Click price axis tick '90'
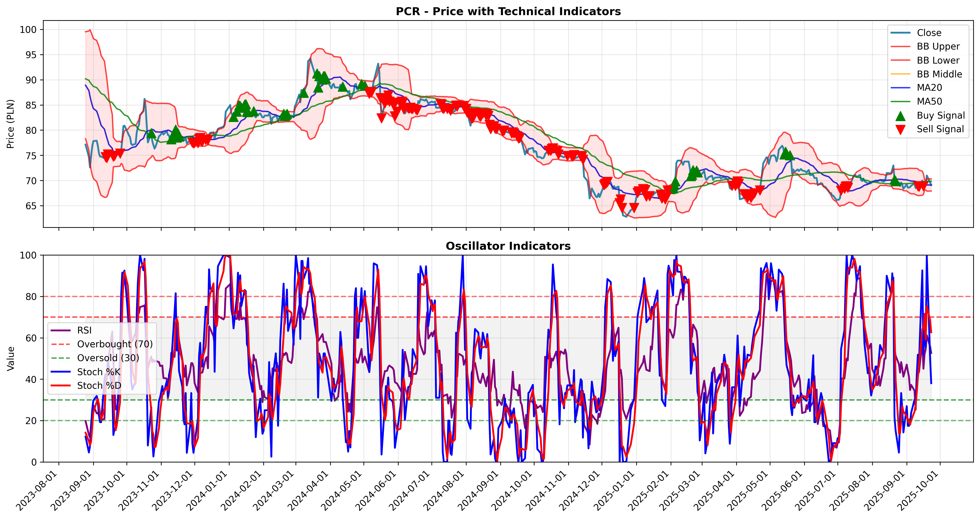The image size is (980, 519). point(31,80)
